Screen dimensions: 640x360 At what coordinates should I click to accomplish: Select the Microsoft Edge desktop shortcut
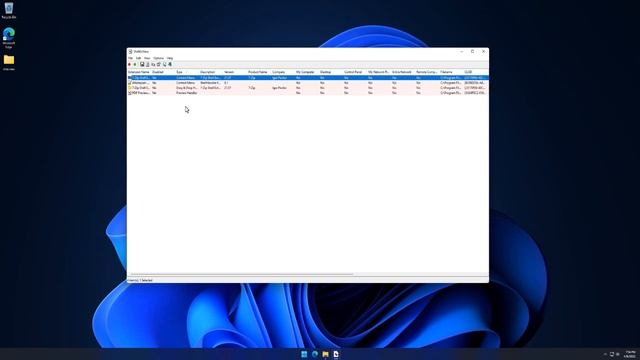(x=9, y=38)
